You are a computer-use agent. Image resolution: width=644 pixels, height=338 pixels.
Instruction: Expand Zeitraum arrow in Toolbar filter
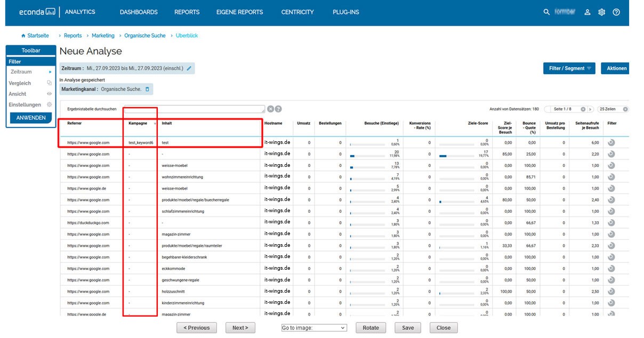[x=50, y=71]
